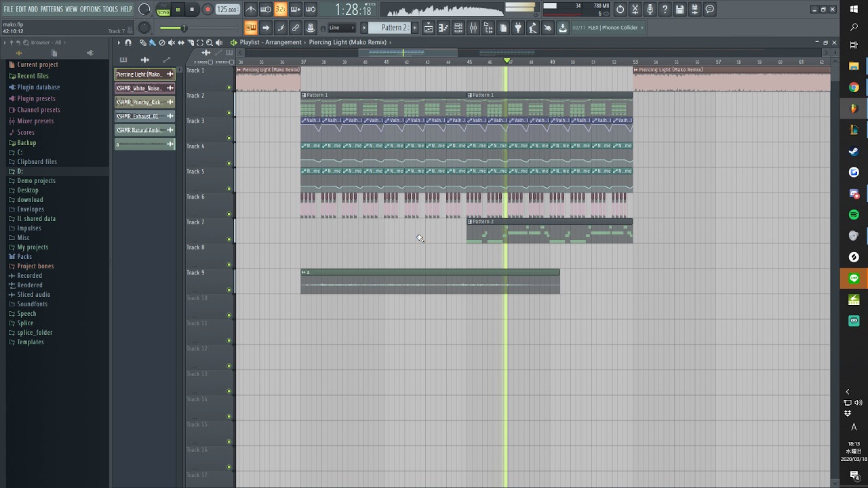The image size is (868, 488).
Task: Open the Channel rack from toolbar
Action: click(458, 28)
